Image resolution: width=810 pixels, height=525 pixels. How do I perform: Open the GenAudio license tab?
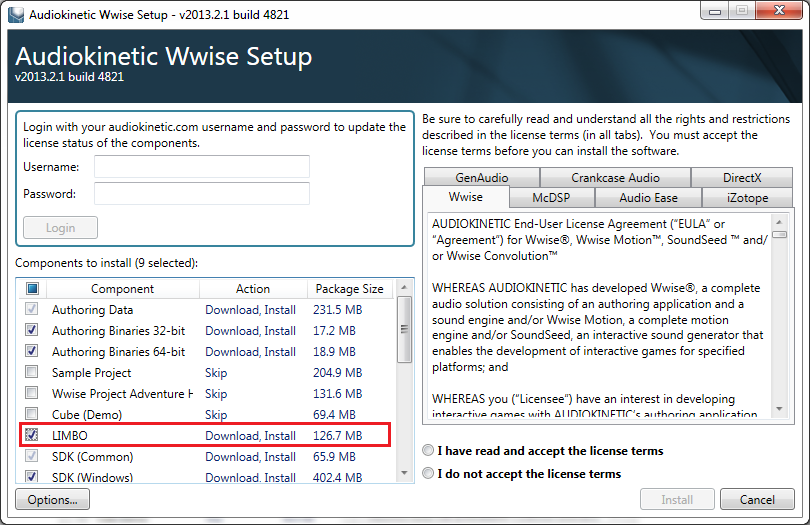[x=481, y=177]
